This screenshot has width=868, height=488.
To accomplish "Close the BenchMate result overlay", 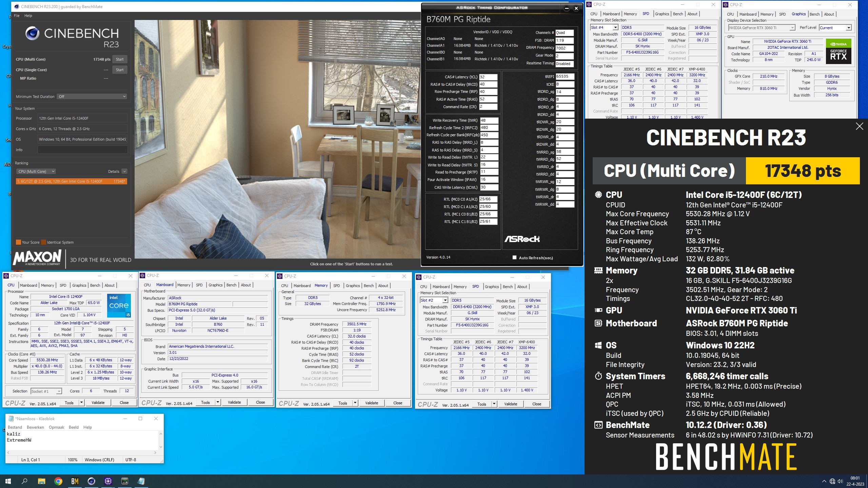I will point(860,126).
